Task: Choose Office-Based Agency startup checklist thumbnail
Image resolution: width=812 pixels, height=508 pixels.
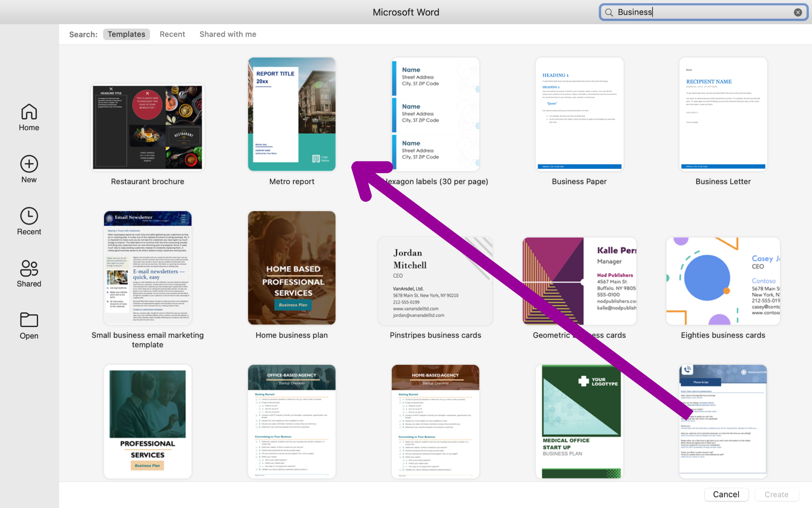Action: point(292,421)
